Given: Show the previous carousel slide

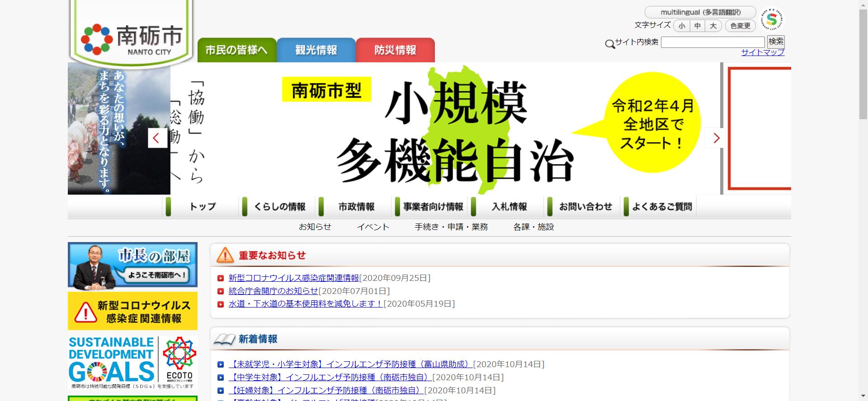Looking at the screenshot, I should point(157,138).
